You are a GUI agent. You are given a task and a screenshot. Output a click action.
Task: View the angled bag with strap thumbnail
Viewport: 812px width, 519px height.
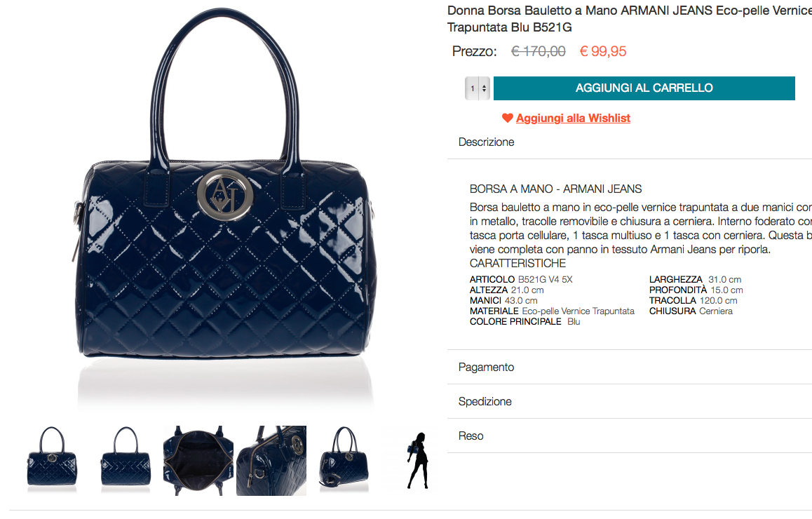tap(344, 459)
